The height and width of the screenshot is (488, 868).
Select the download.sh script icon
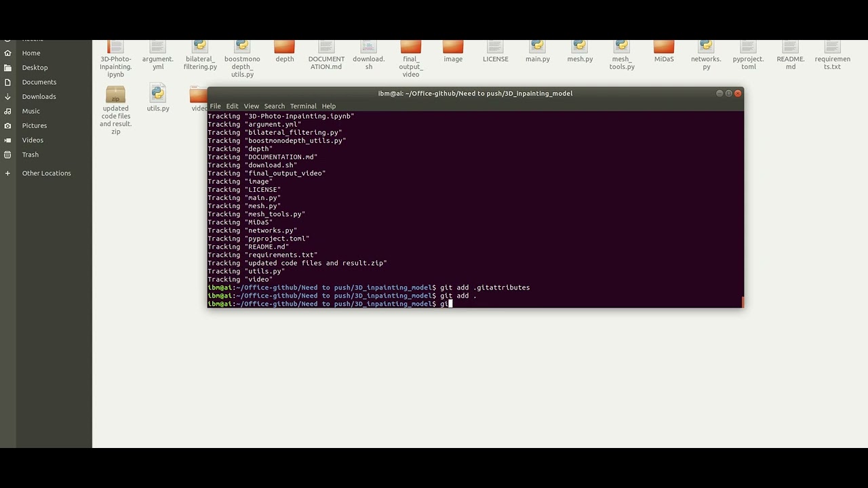(x=368, y=47)
